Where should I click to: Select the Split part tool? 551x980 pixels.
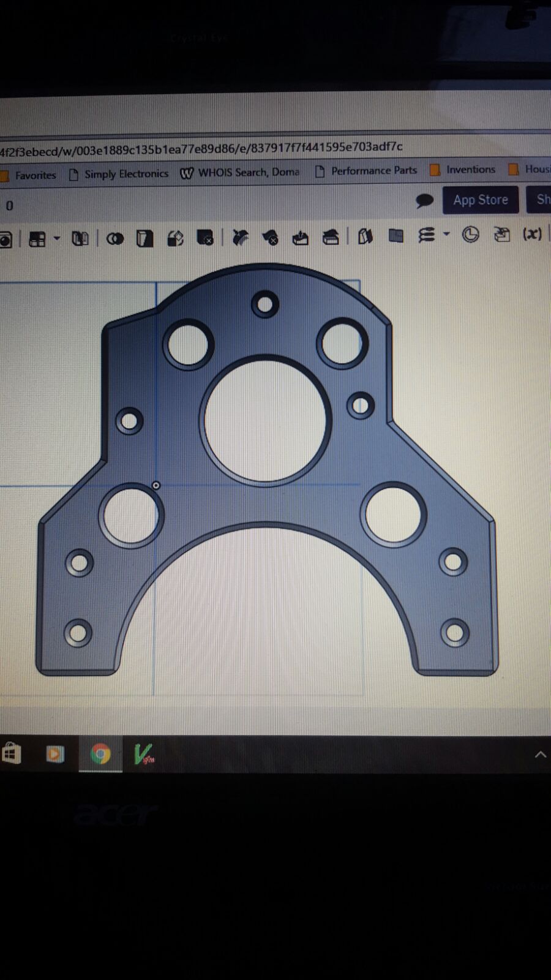click(144, 238)
